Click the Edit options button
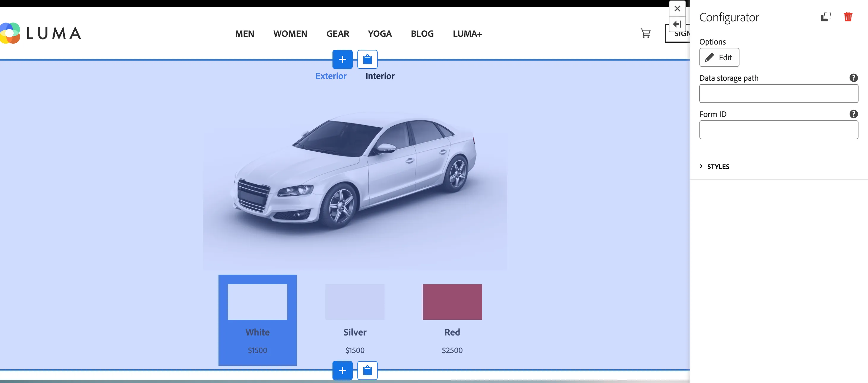The width and height of the screenshot is (868, 383). [719, 57]
